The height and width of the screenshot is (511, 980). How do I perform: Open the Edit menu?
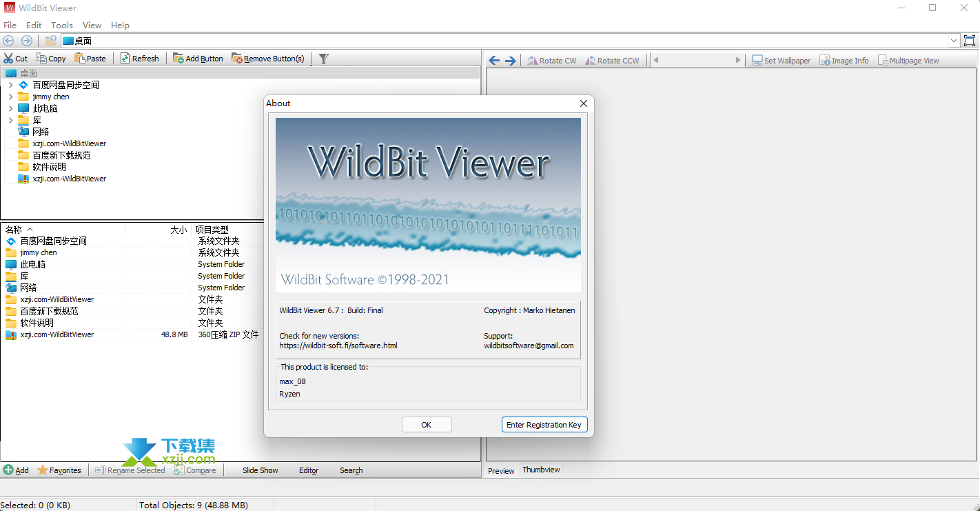click(x=34, y=25)
